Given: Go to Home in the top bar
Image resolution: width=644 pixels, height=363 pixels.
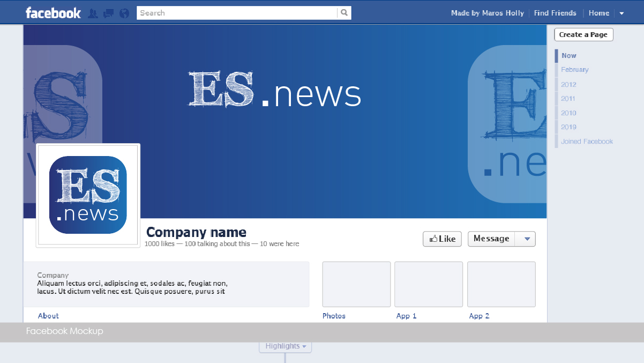Looking at the screenshot, I should click(x=598, y=13).
